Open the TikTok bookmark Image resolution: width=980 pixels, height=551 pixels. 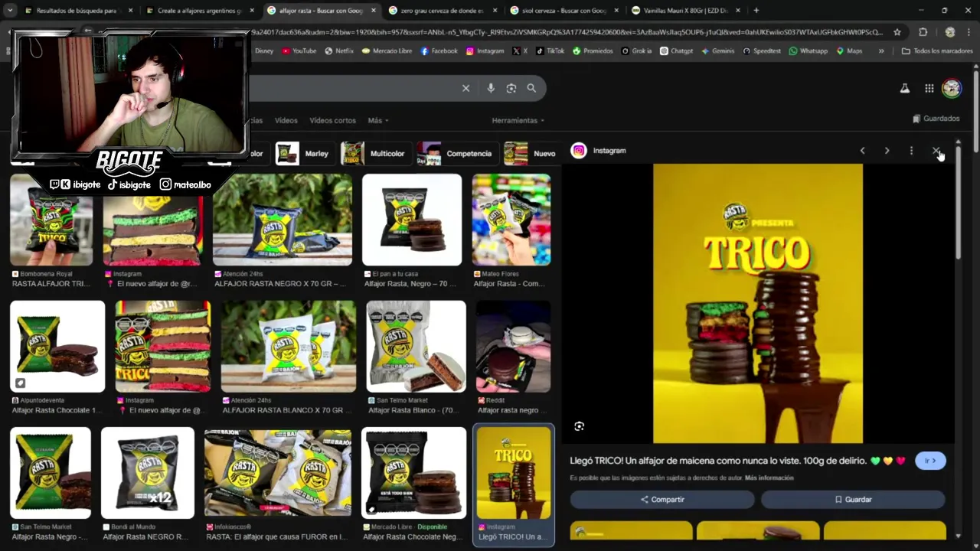[x=550, y=51]
